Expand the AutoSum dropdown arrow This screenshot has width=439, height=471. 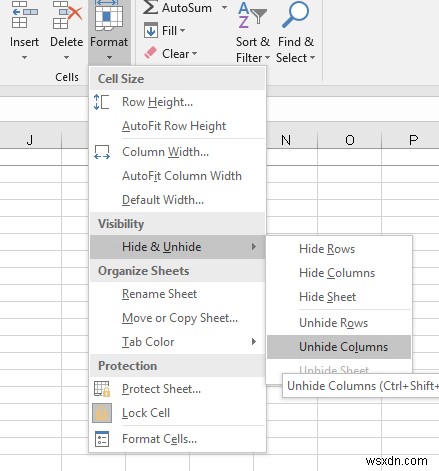click(225, 7)
